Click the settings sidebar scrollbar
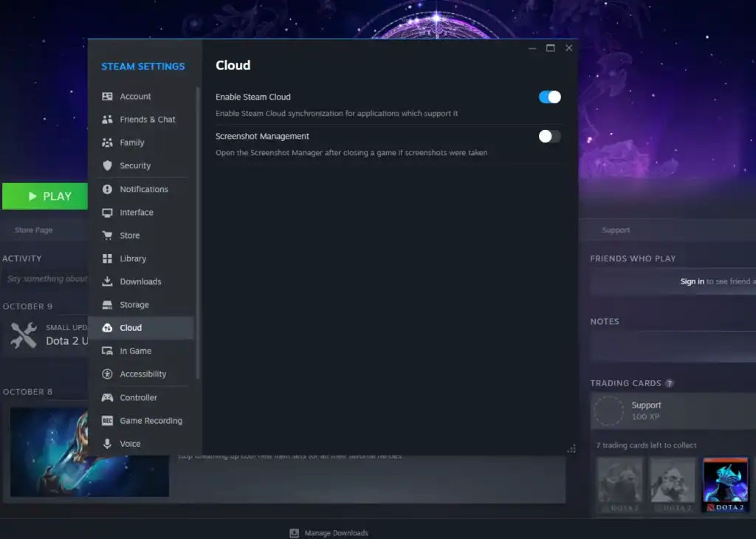Screen dimensions: 756x539 [197, 229]
